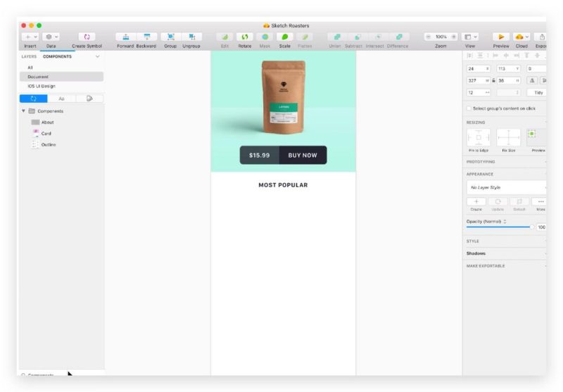This screenshot has height=392, width=563.
Task: Collapse the Components folder triangle
Action: 23,111
